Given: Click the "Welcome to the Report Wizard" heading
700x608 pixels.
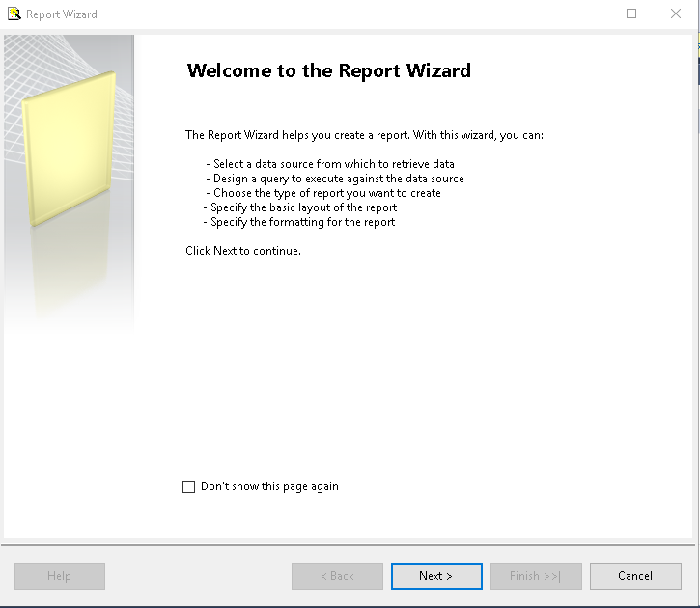Looking at the screenshot, I should click(328, 70).
